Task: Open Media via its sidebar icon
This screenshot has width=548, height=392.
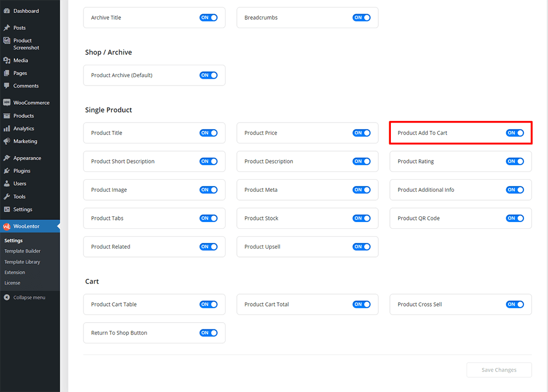Action: (x=7, y=60)
